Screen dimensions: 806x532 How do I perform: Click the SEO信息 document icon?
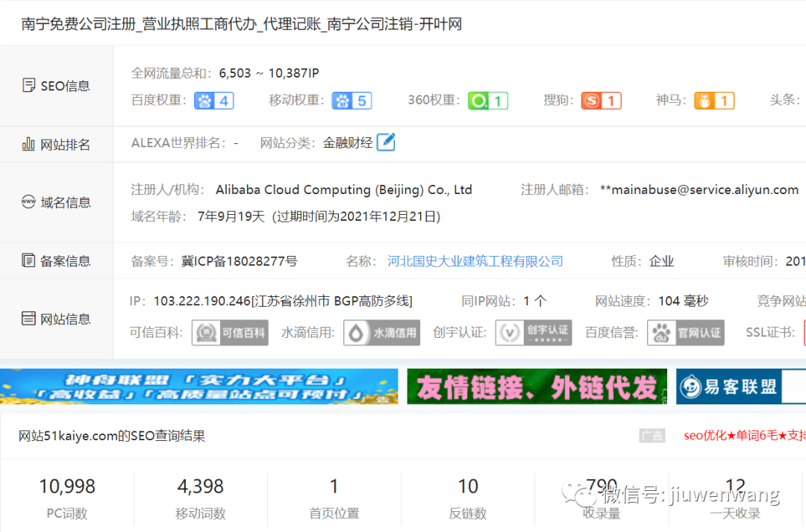(29, 85)
